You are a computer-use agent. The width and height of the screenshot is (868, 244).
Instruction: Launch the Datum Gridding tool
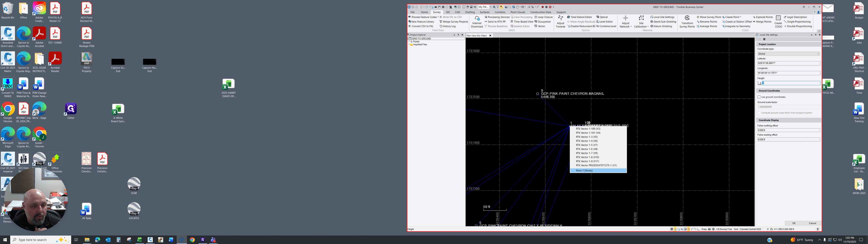[661, 26]
